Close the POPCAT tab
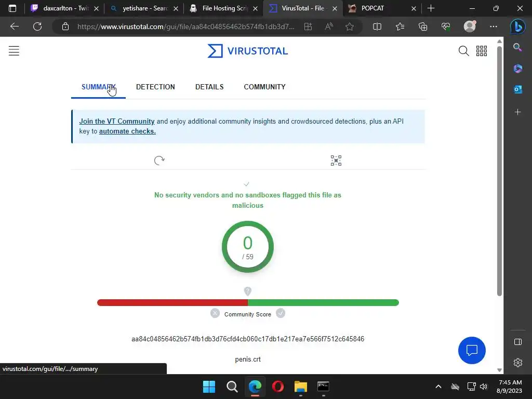The image size is (532, 399). [414, 8]
